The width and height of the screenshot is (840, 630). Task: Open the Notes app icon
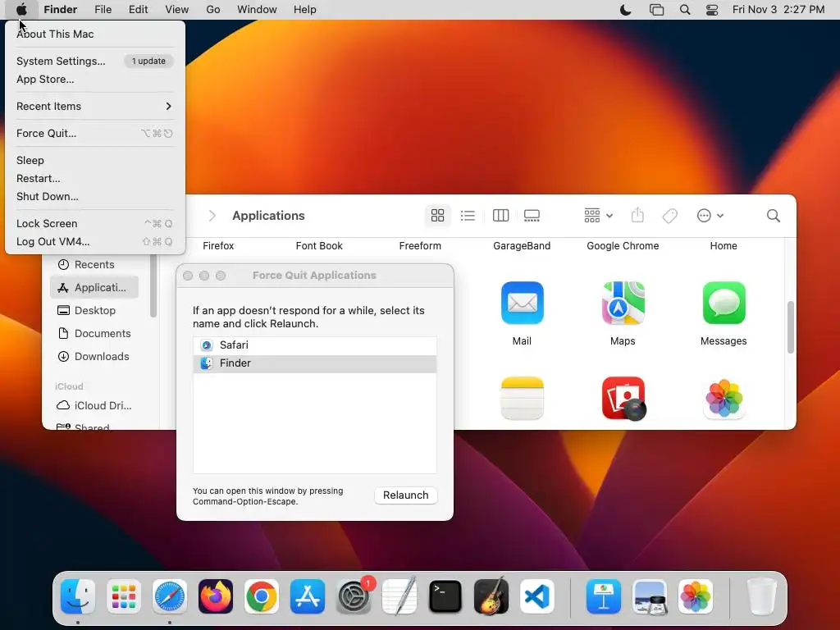(522, 399)
